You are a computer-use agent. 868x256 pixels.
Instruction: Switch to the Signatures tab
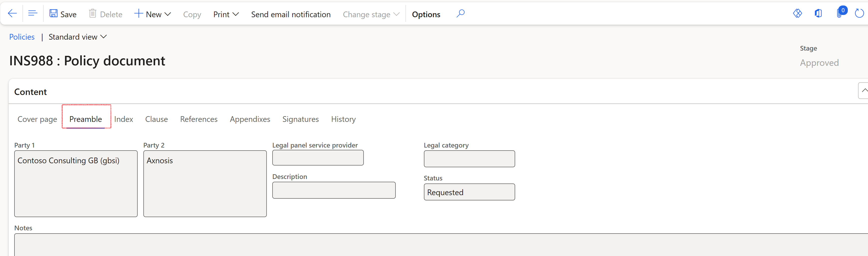click(300, 119)
